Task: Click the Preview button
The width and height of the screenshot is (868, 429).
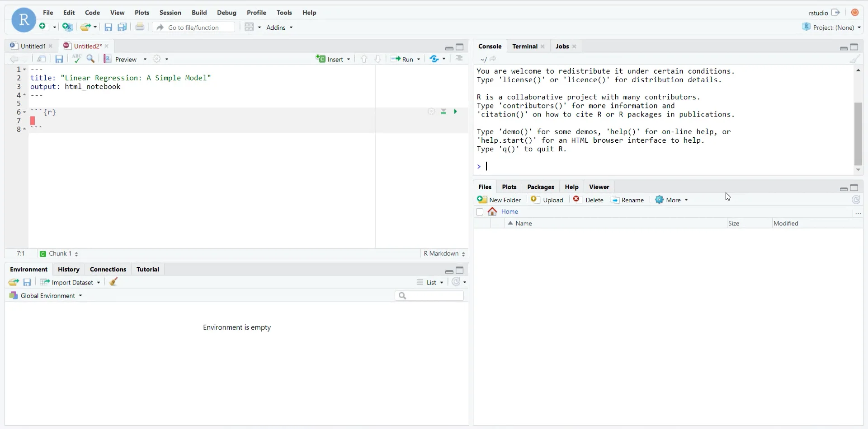Action: pyautogui.click(x=120, y=59)
